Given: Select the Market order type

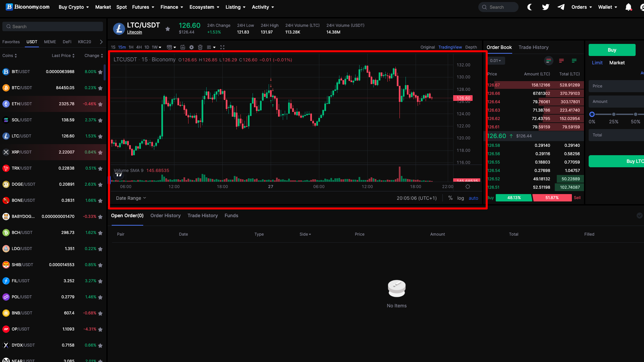Looking at the screenshot, I should point(617,63).
